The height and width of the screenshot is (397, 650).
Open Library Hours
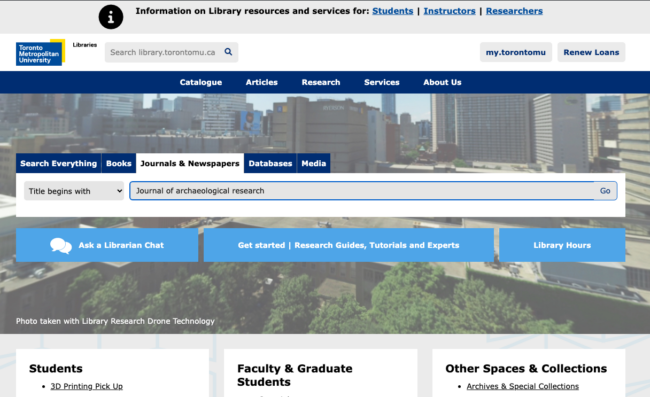tap(562, 245)
